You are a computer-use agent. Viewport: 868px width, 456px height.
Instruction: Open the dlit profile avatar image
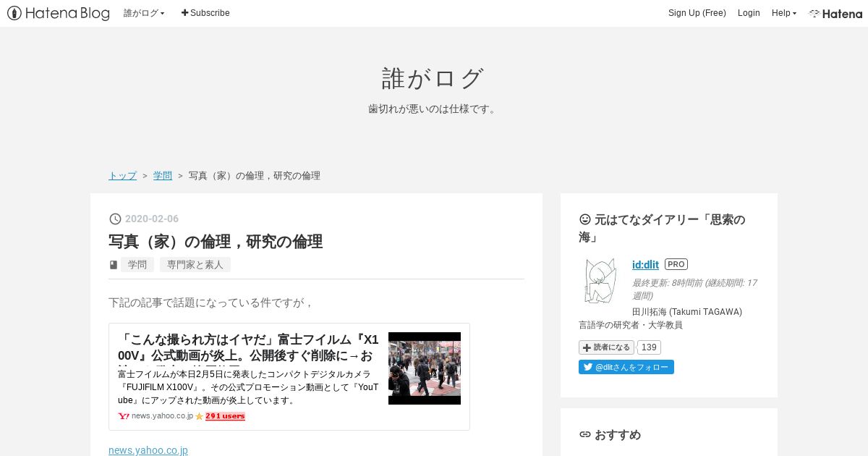pyautogui.click(x=600, y=281)
